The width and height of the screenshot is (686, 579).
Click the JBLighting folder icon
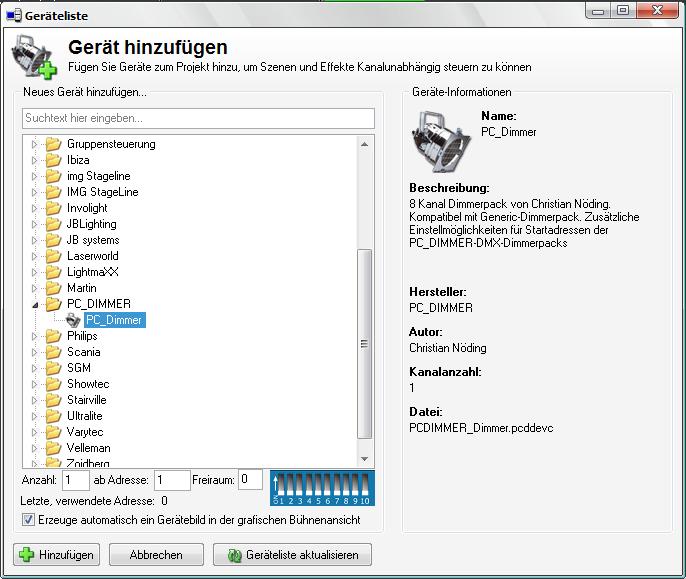54,224
